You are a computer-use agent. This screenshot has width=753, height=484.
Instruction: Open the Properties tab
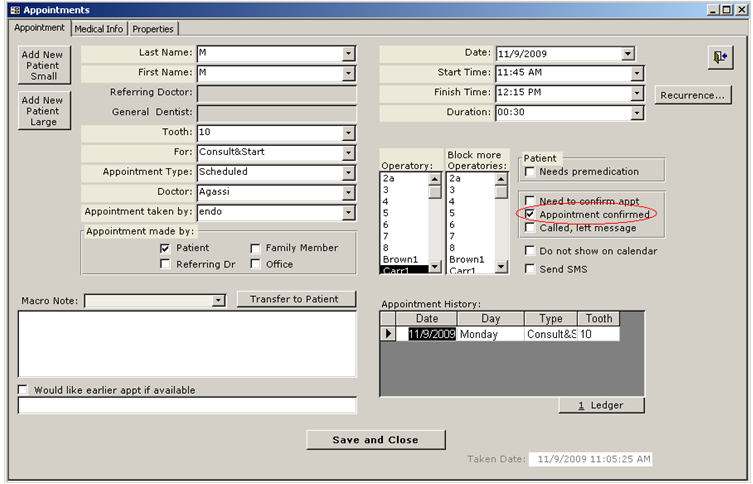[153, 29]
